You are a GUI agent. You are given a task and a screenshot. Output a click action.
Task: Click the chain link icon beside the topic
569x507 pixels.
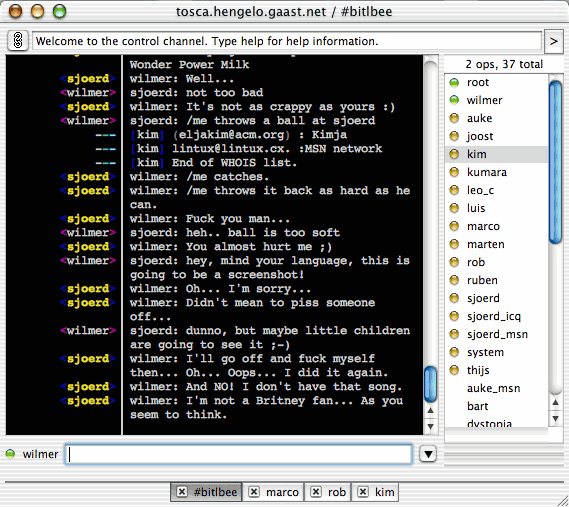(x=18, y=41)
